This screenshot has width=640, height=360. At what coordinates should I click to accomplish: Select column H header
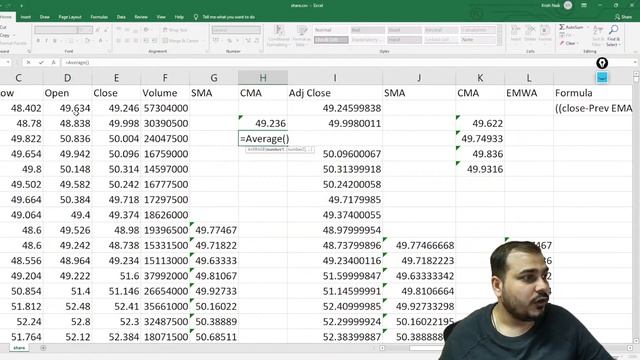(263, 78)
